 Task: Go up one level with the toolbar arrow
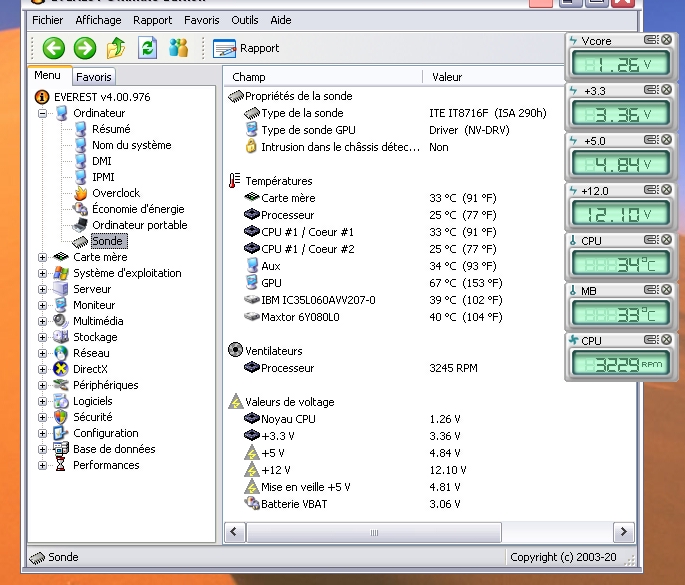(x=116, y=47)
